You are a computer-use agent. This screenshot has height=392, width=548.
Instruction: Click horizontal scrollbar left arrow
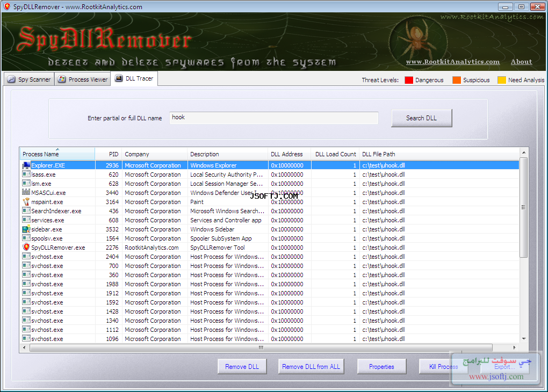[x=24, y=347]
